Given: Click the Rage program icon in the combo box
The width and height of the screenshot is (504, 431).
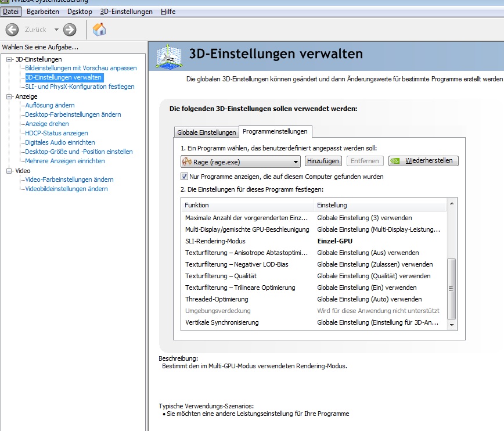Looking at the screenshot, I should [187, 161].
